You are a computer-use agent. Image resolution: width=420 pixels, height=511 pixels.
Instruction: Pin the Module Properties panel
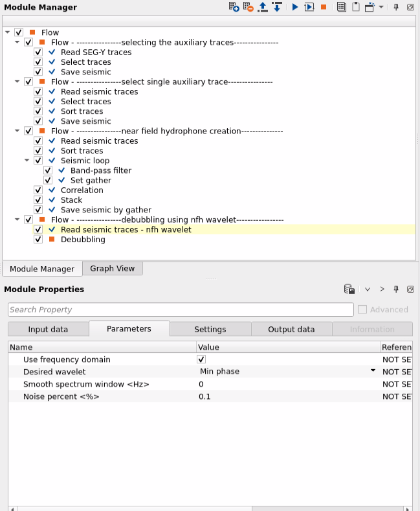click(396, 289)
